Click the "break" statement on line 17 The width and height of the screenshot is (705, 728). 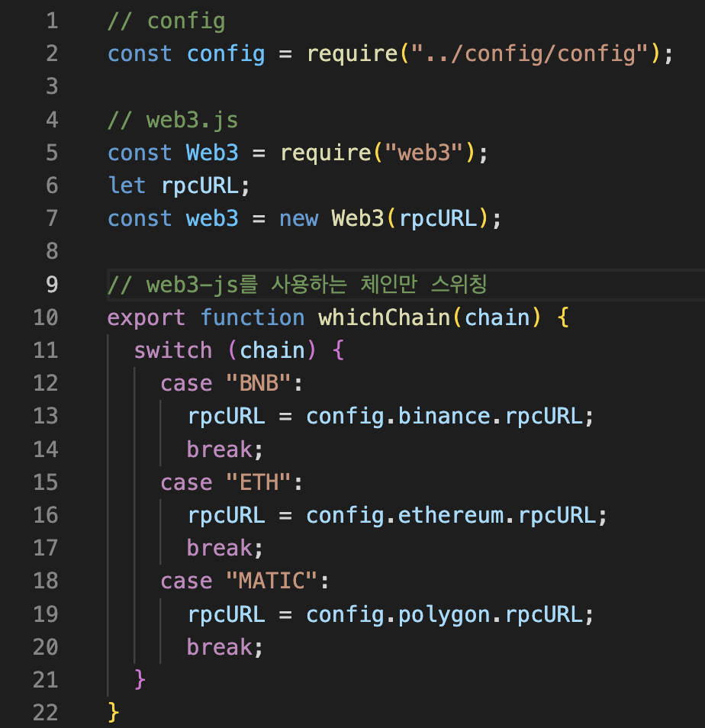[219, 549]
